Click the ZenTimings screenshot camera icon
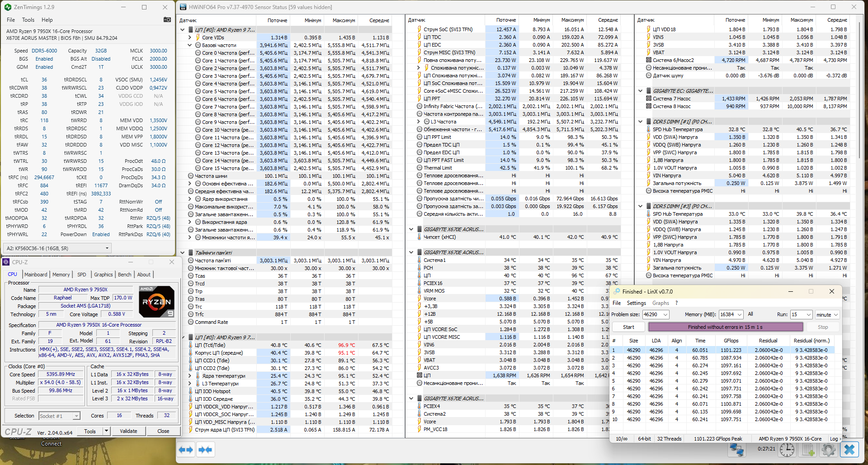This screenshot has width=868, height=465. click(x=167, y=19)
